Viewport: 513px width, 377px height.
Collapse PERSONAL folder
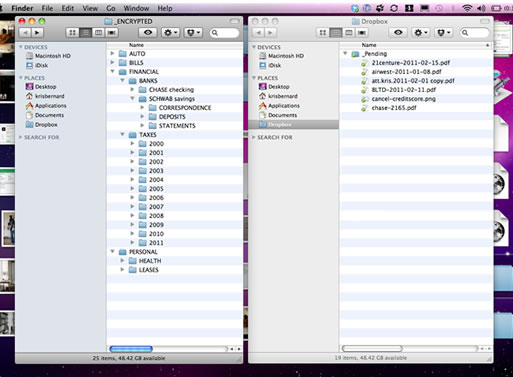click(x=113, y=251)
